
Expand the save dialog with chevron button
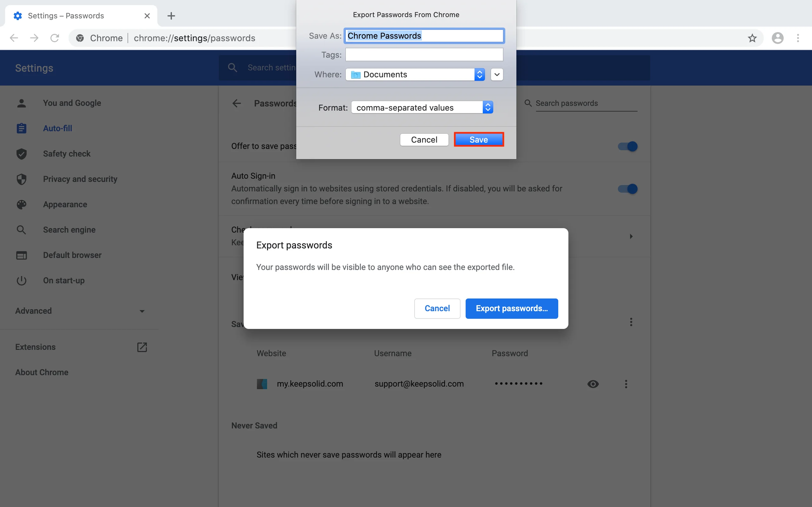pyautogui.click(x=497, y=74)
